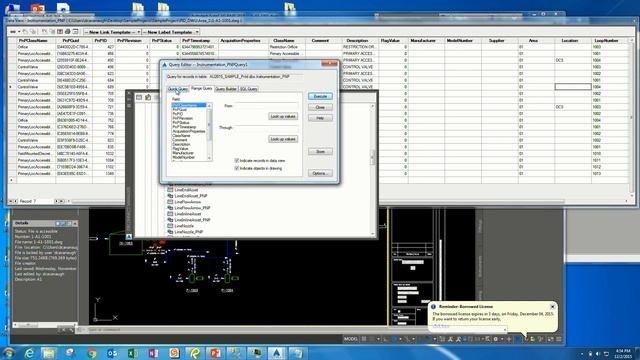Go to the next record in Data View navigator
Screen dimensions: 640x360
(57, 201)
